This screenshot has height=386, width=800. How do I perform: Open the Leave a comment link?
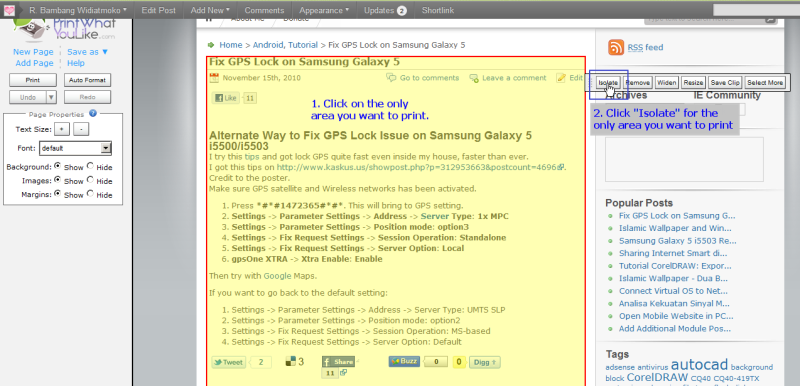[514, 78]
